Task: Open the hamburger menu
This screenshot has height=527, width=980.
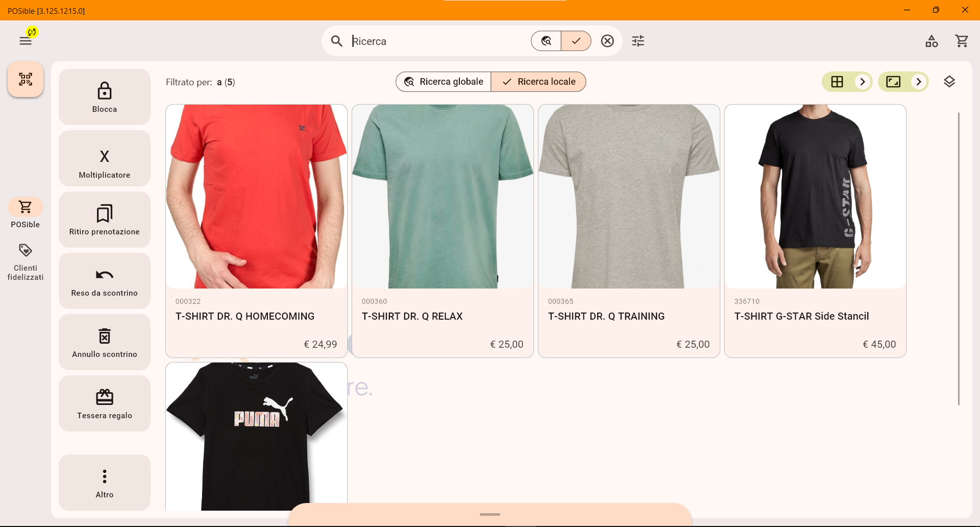Action: point(26,41)
